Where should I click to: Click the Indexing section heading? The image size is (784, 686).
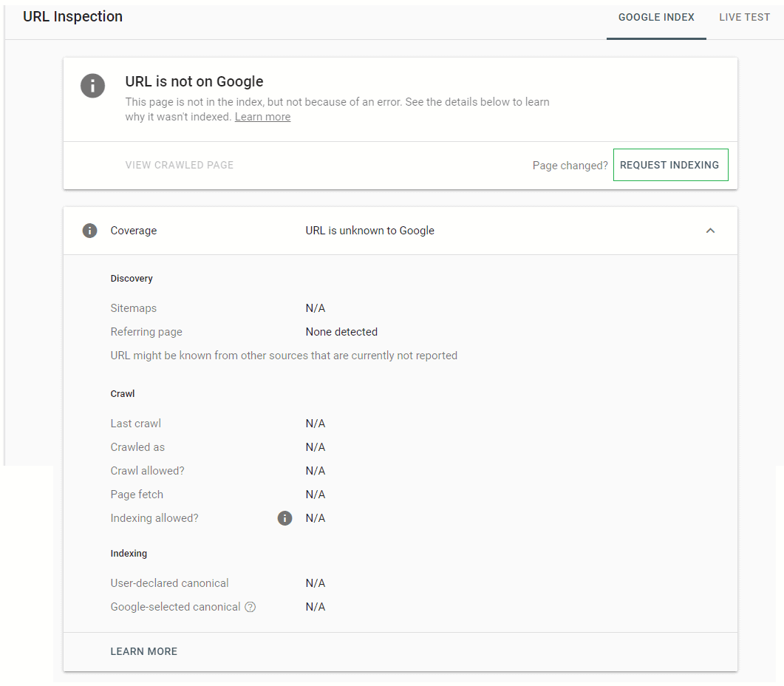tap(129, 554)
